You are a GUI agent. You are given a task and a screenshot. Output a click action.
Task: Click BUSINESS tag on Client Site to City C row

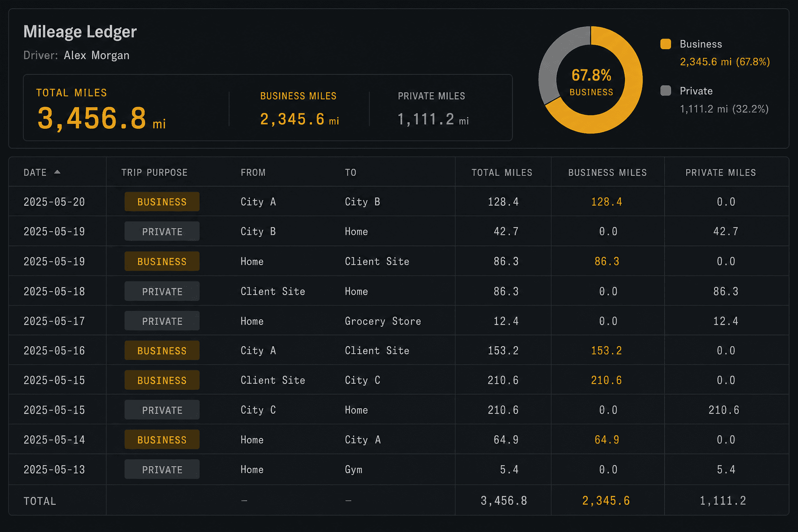click(162, 380)
